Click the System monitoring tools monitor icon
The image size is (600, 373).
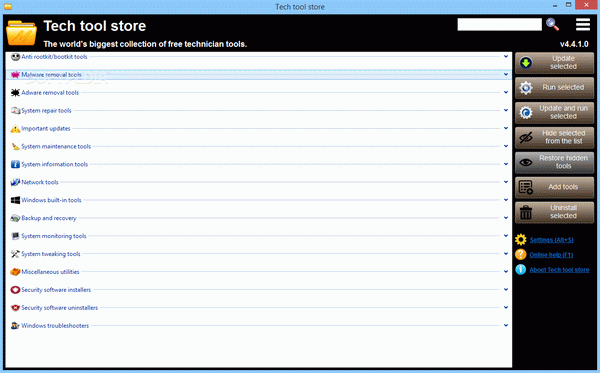tap(15, 236)
